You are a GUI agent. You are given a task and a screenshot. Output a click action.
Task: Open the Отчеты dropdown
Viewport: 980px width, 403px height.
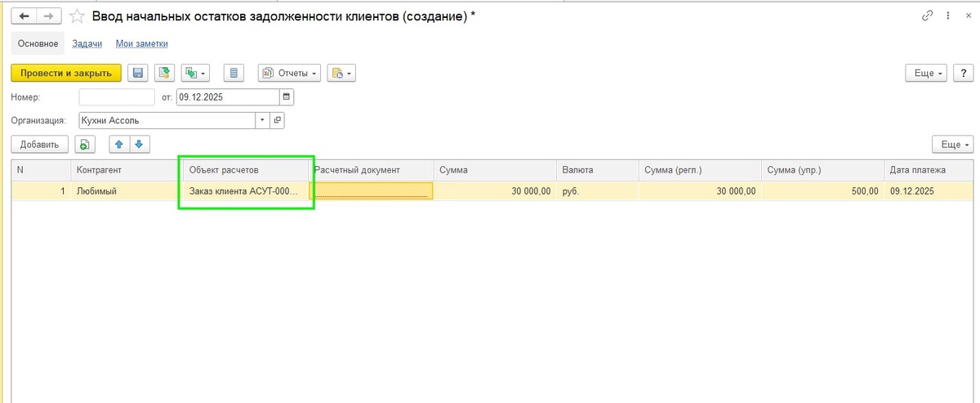point(290,73)
